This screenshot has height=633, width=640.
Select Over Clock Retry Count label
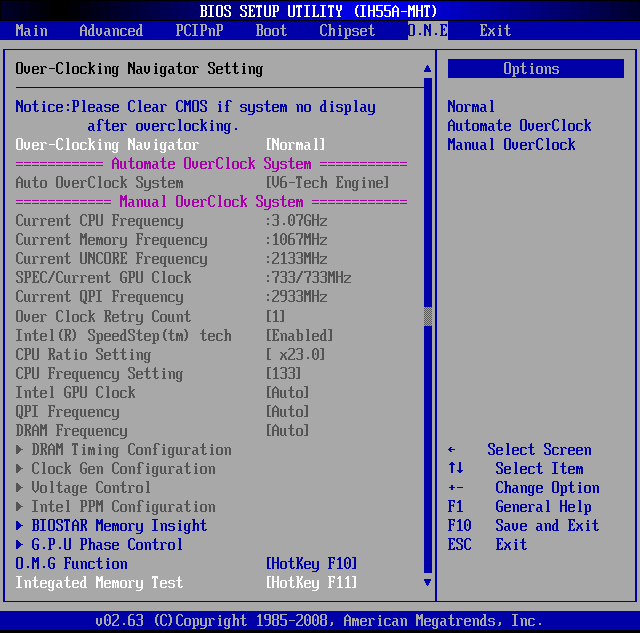coord(103,316)
